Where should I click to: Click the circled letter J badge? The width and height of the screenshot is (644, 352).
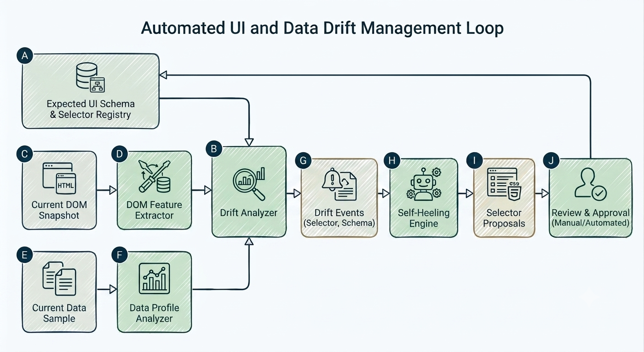click(x=550, y=161)
